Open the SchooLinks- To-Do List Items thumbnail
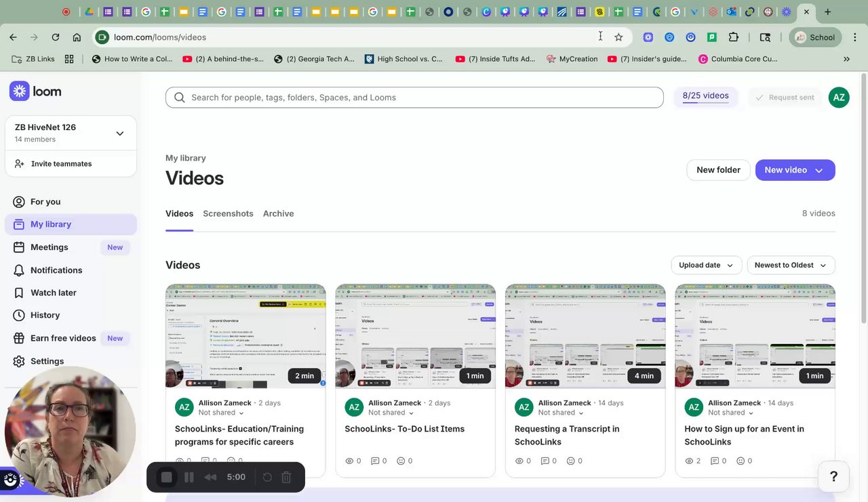This screenshot has height=502, width=868. (x=415, y=336)
